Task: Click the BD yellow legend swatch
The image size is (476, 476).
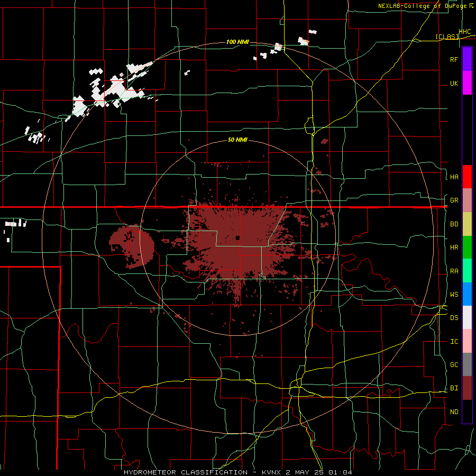Action: (x=467, y=224)
